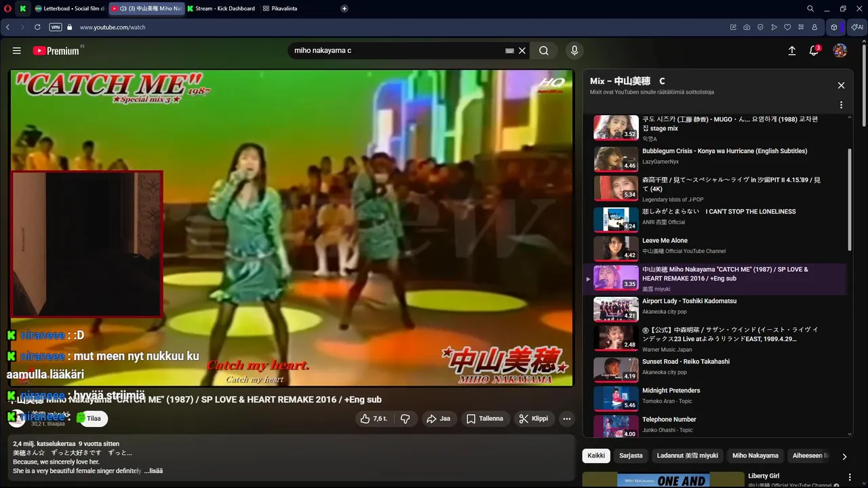
Task: Add page to bookmarks heart icon
Action: (787, 27)
